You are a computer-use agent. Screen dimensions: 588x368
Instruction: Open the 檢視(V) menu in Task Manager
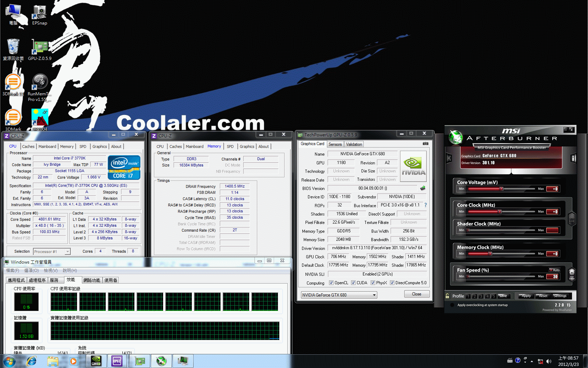[x=51, y=271]
